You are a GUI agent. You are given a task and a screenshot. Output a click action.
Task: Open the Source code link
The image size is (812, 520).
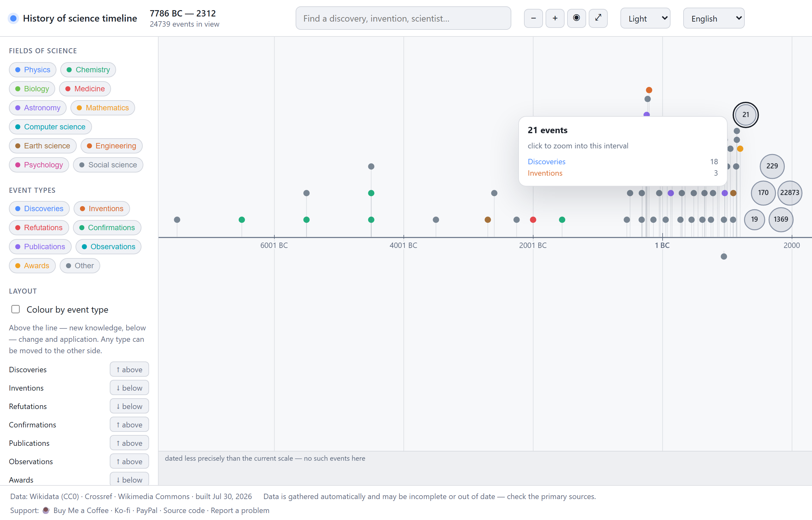(x=184, y=510)
